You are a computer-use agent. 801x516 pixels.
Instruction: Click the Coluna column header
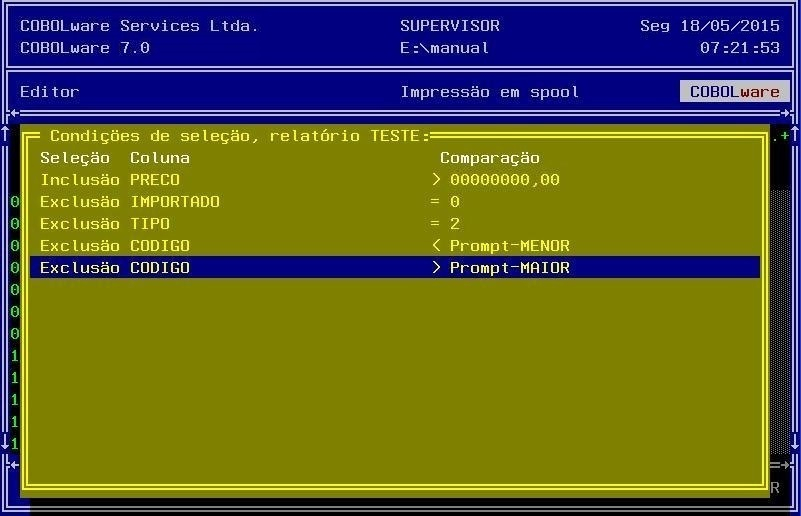160,158
